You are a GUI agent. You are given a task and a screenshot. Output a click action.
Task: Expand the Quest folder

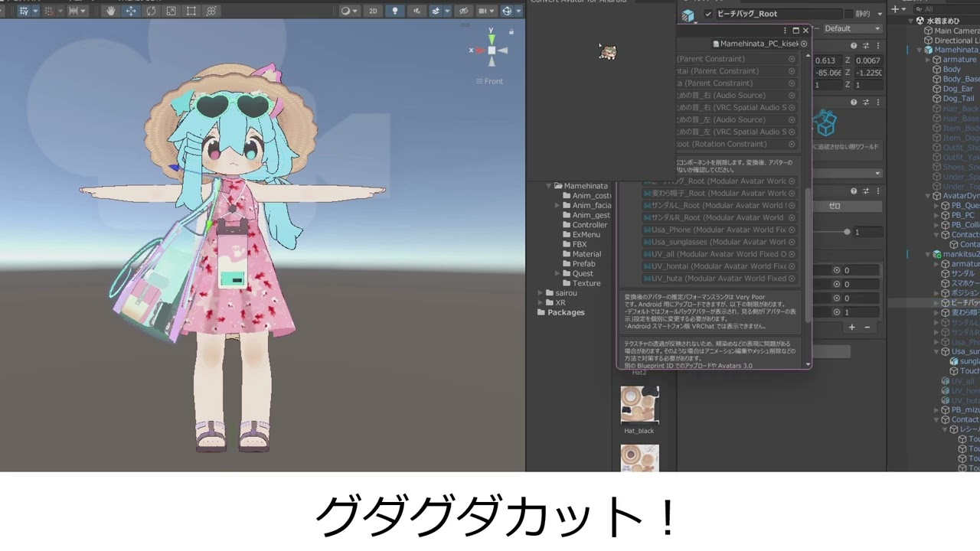coord(557,273)
